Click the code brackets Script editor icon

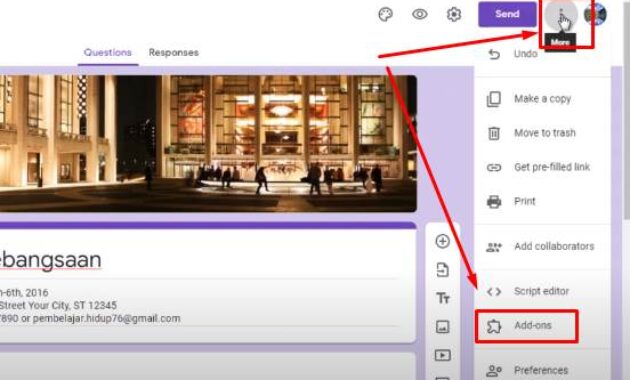(494, 292)
